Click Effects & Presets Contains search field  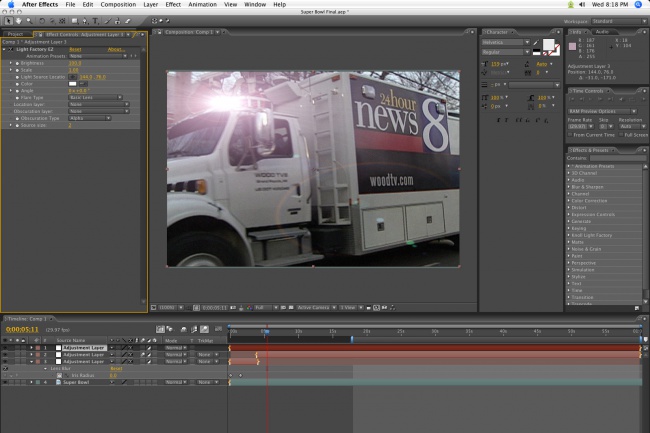click(618, 158)
